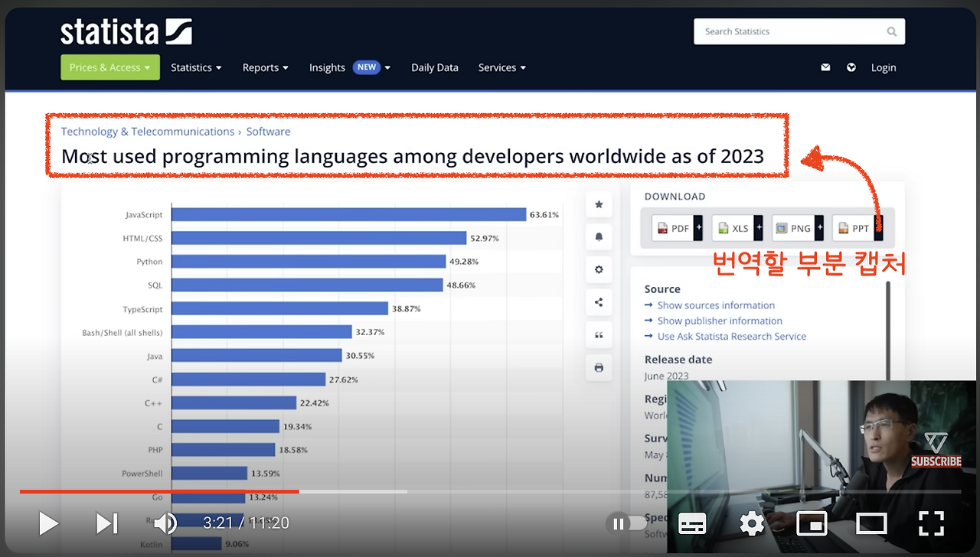The height and width of the screenshot is (557, 980).
Task: Go to Daily Data
Action: pyautogui.click(x=435, y=67)
